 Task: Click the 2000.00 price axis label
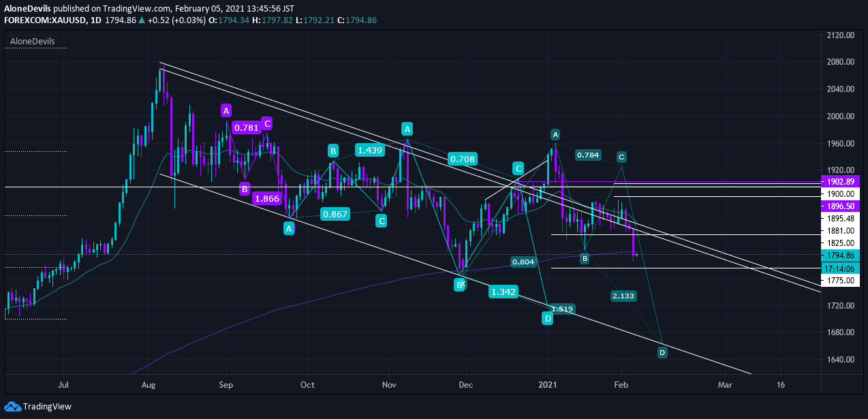tap(841, 117)
